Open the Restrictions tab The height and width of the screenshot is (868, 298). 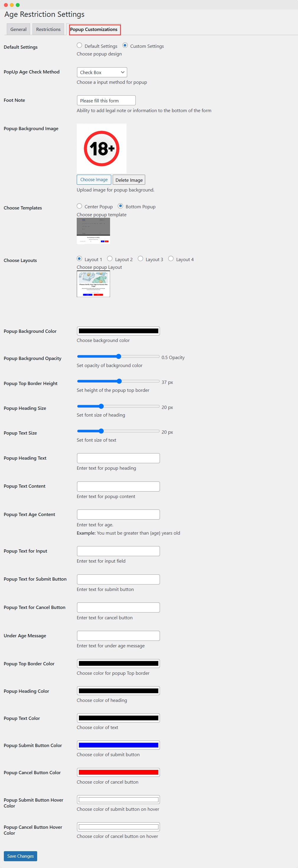pos(48,29)
